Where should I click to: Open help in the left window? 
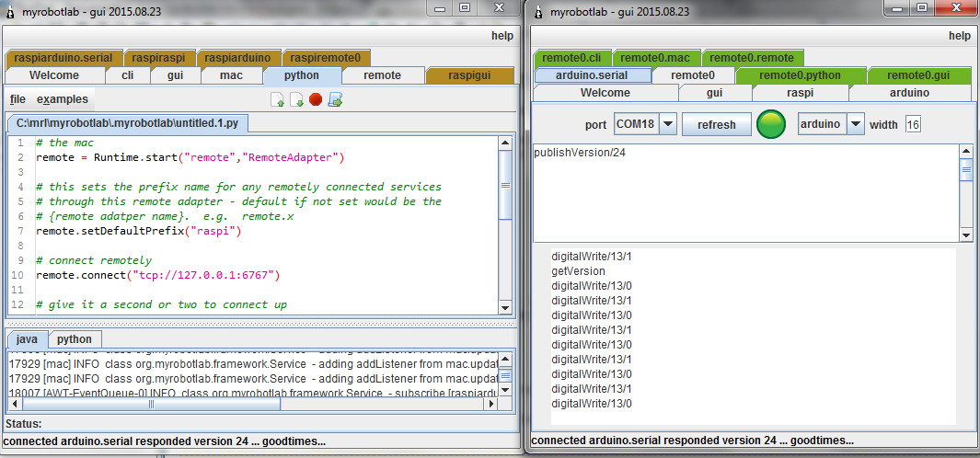pyautogui.click(x=502, y=36)
